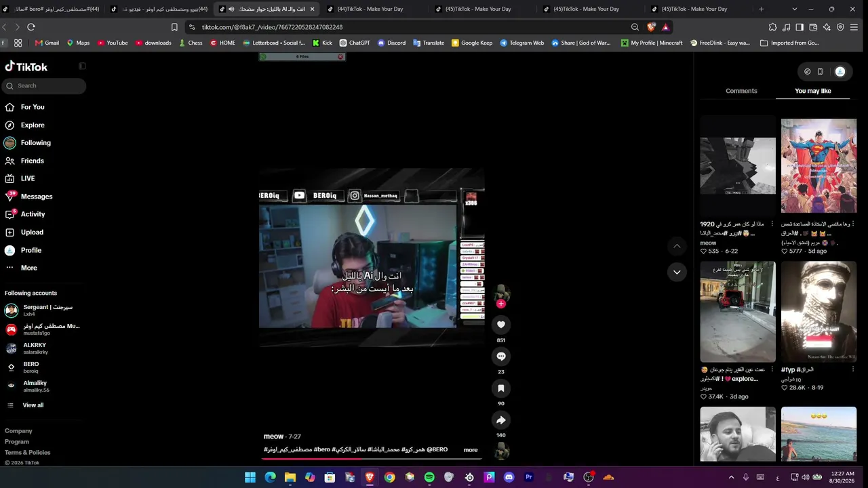Viewport: 868px width, 488px height.
Task: Open Discord from the taskbar
Action: 509,477
